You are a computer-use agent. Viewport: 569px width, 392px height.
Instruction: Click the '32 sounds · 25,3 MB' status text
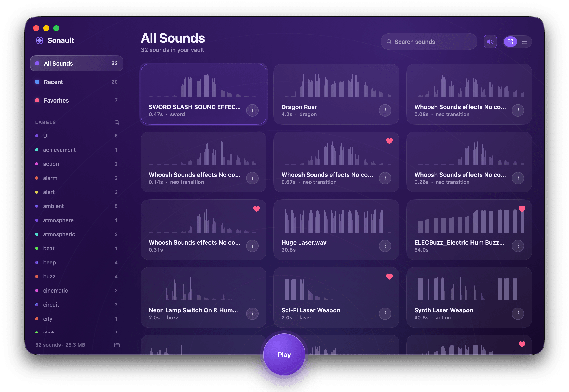pos(60,345)
